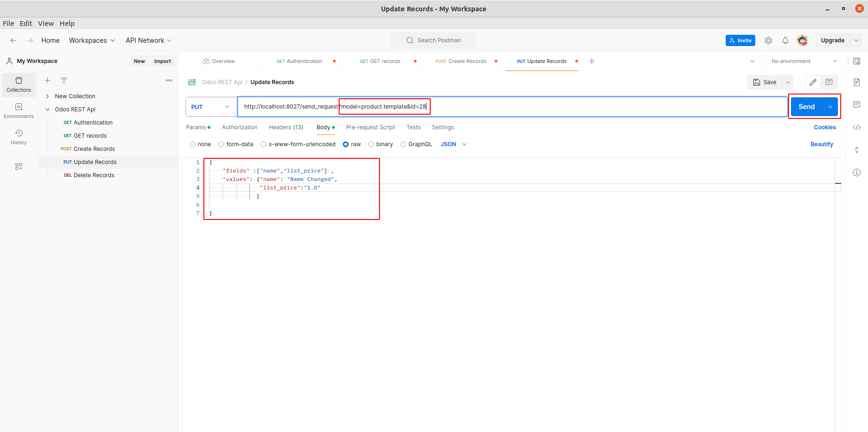This screenshot has height=432, width=868.
Task: Open the No environment selector
Action: pyautogui.click(x=804, y=61)
